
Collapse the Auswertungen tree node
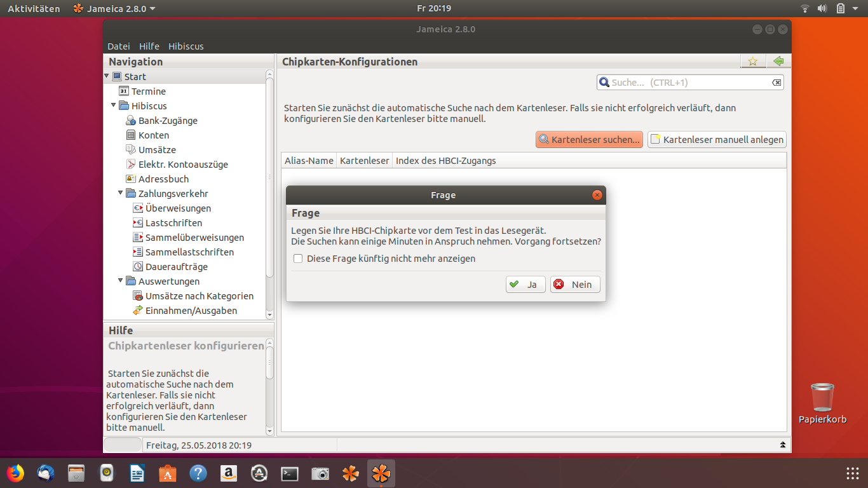(x=121, y=281)
